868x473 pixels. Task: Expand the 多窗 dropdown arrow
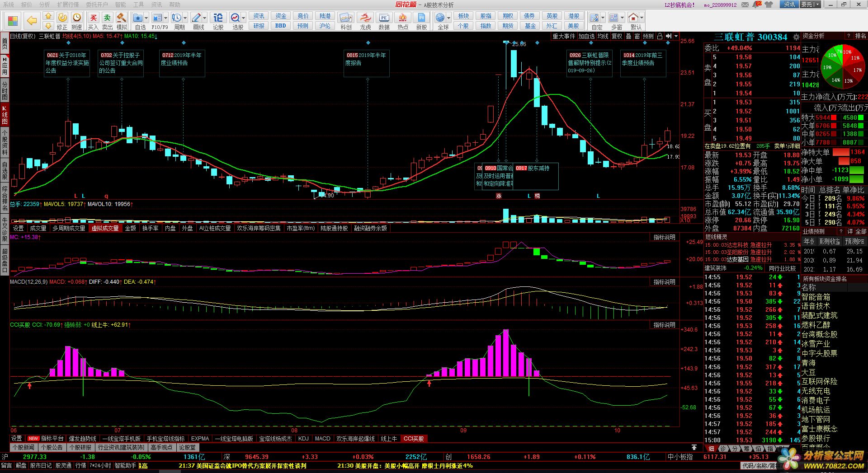(622, 18)
